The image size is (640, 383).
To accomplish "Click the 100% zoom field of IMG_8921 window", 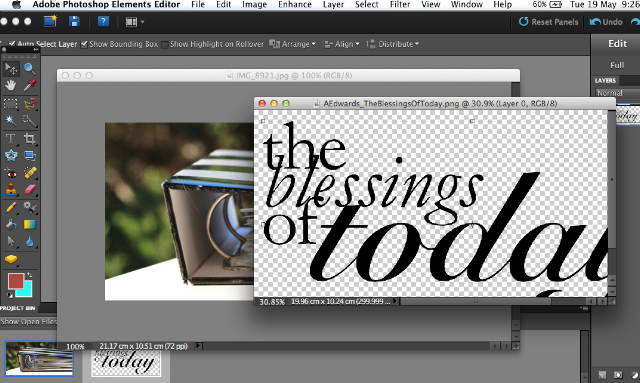I will (75, 346).
